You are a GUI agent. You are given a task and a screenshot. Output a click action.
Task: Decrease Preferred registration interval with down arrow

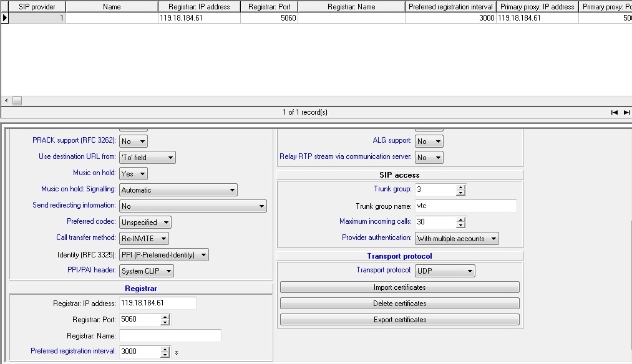pos(165,355)
